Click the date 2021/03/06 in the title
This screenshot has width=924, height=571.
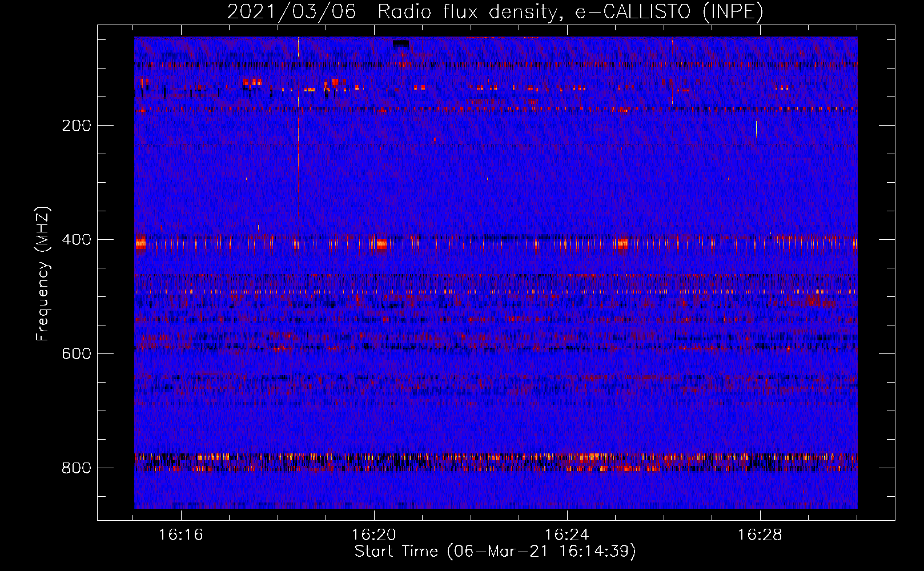(291, 12)
